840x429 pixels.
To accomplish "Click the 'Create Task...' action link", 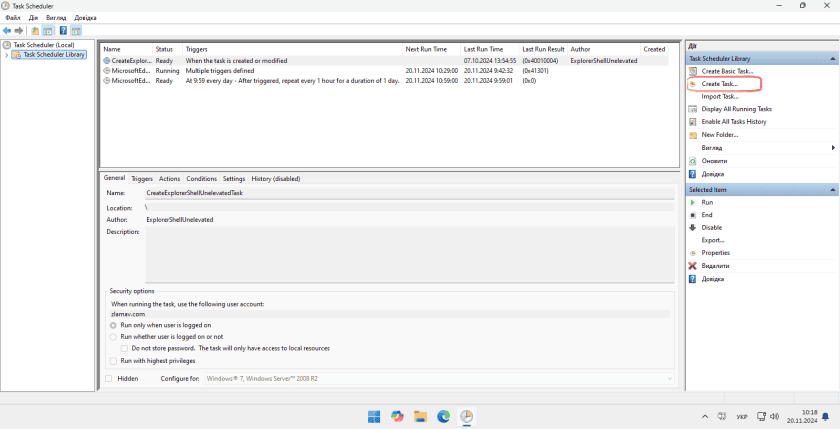I will tap(720, 84).
